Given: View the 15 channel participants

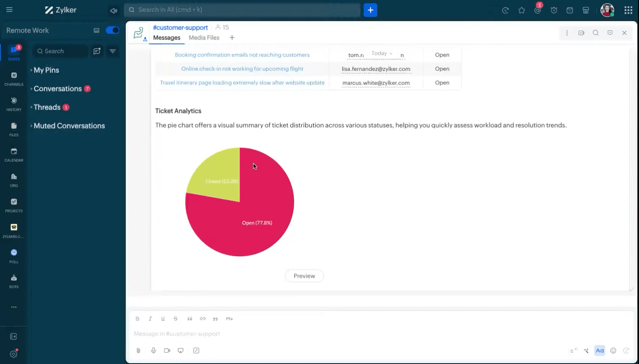Looking at the screenshot, I should [222, 27].
